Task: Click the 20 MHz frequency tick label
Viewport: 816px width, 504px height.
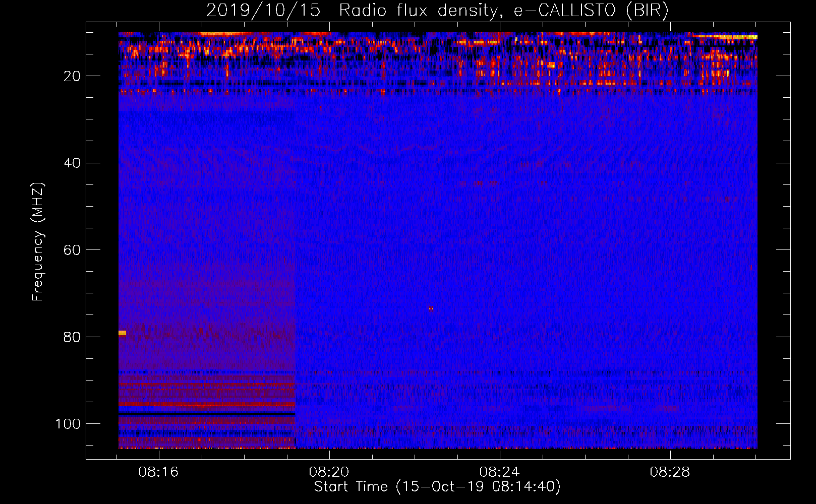Action: pyautogui.click(x=72, y=76)
